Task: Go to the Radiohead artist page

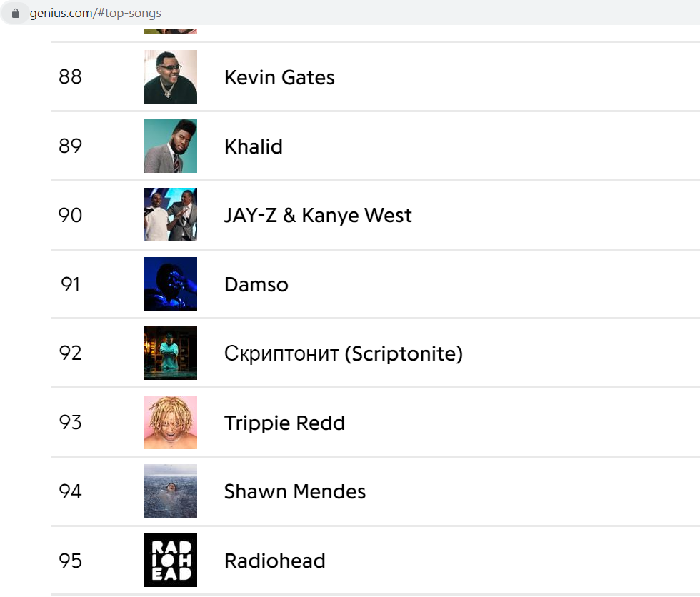Action: [x=275, y=561]
